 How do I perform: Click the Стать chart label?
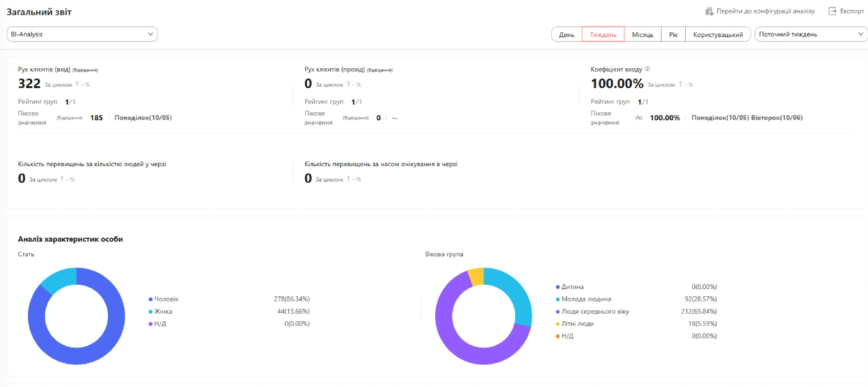(26, 254)
